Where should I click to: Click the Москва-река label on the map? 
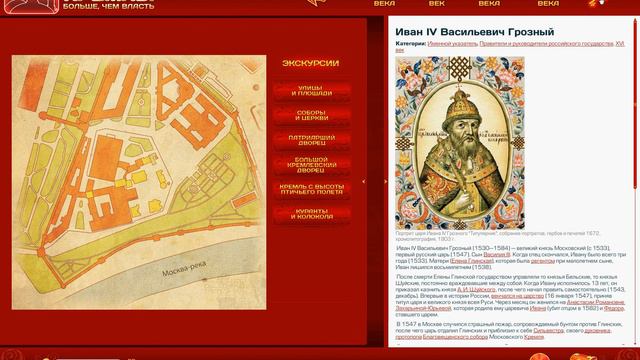[184, 269]
